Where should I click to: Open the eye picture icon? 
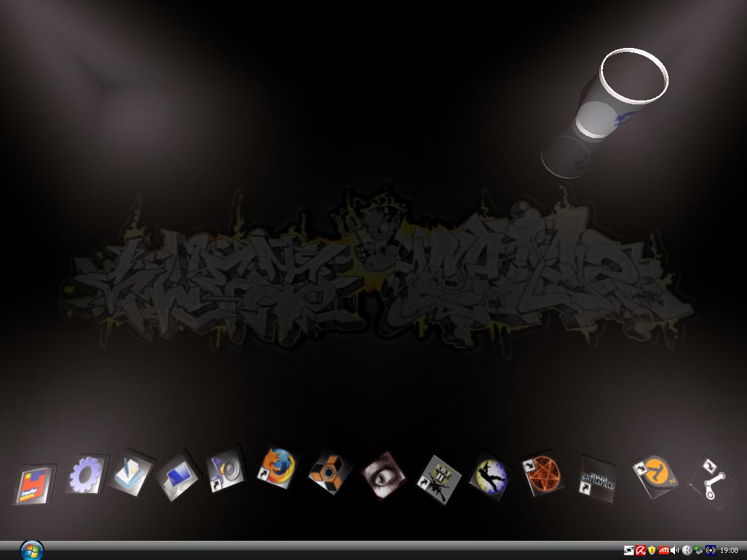pos(383,475)
